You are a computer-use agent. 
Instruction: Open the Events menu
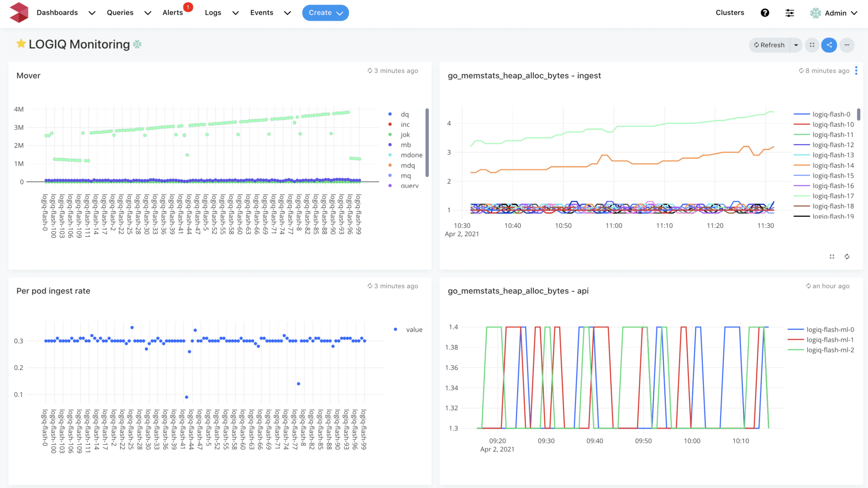coord(262,13)
